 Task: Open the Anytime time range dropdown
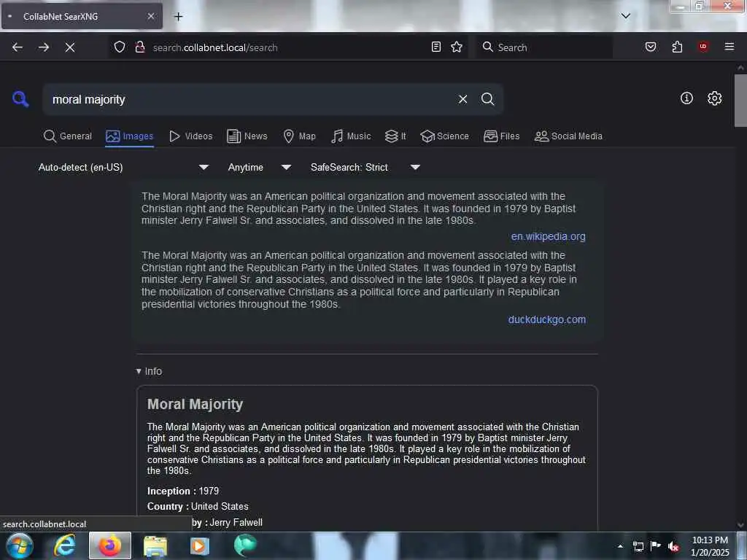pos(260,167)
